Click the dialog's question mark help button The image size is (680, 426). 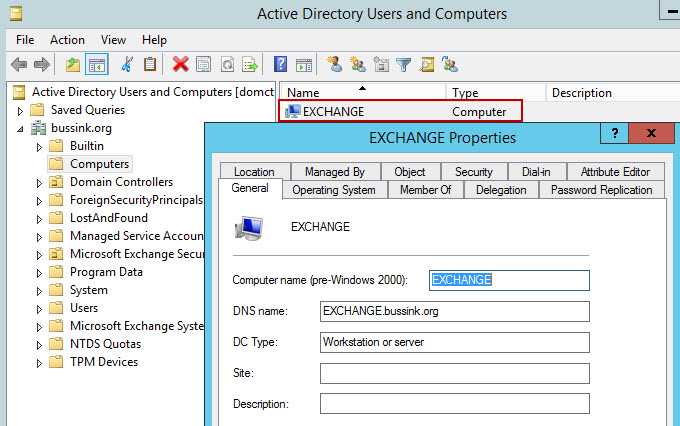(614, 133)
